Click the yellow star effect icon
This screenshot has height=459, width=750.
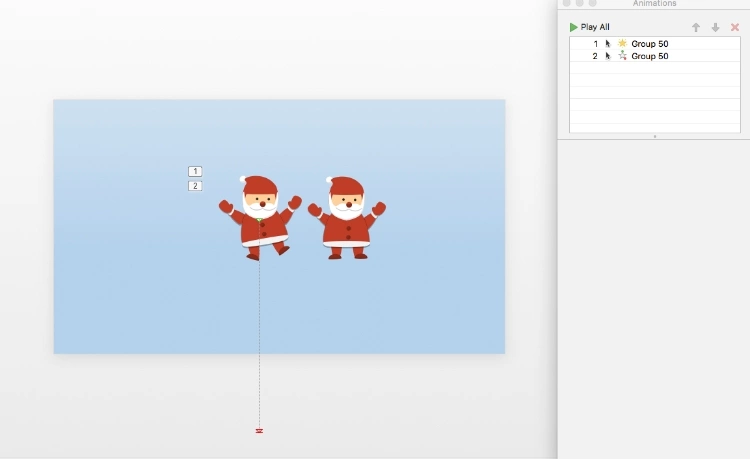(x=622, y=44)
